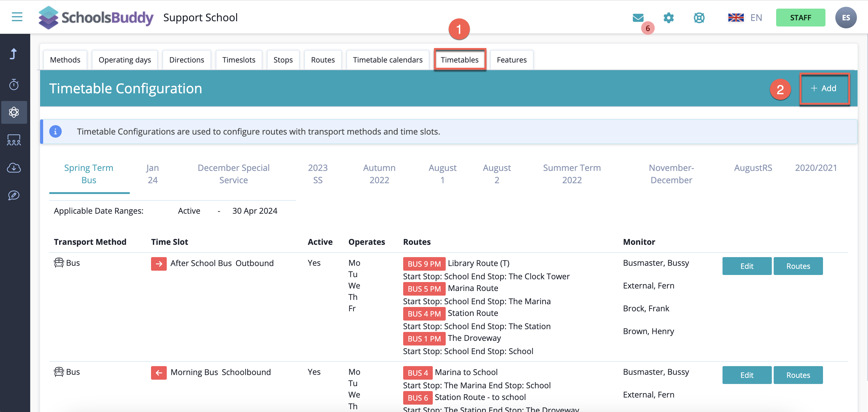Click the cloud download sidebar icon
This screenshot has width=868, height=412.
[x=14, y=168]
